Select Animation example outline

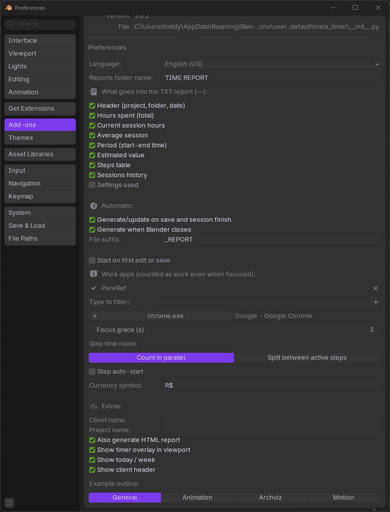coord(197,498)
